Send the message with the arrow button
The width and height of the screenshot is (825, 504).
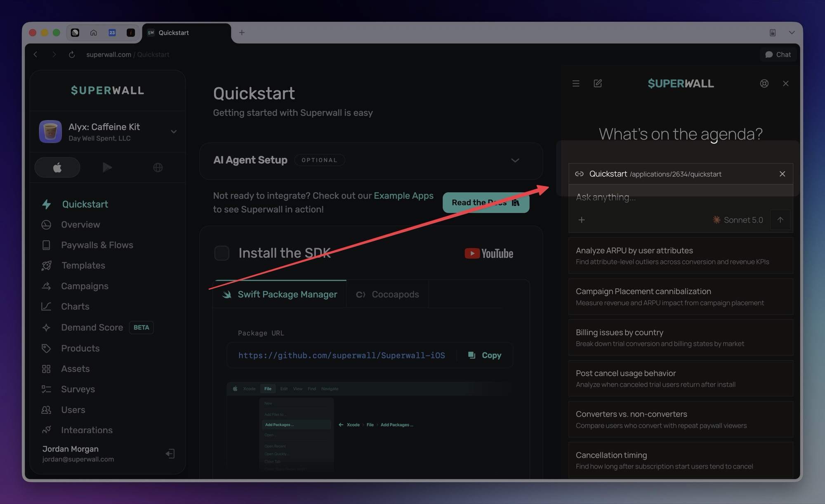tap(780, 220)
